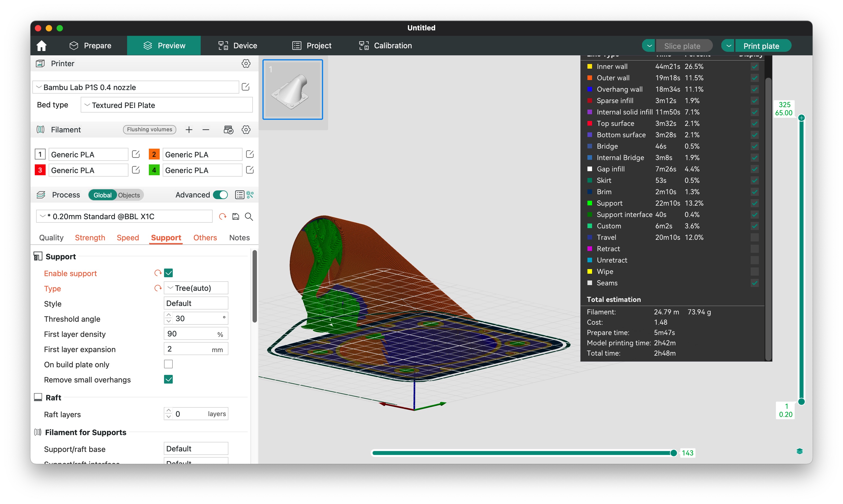Viewport: 843px width, 504px height.
Task: Open the support Type dropdown
Action: [x=196, y=288]
